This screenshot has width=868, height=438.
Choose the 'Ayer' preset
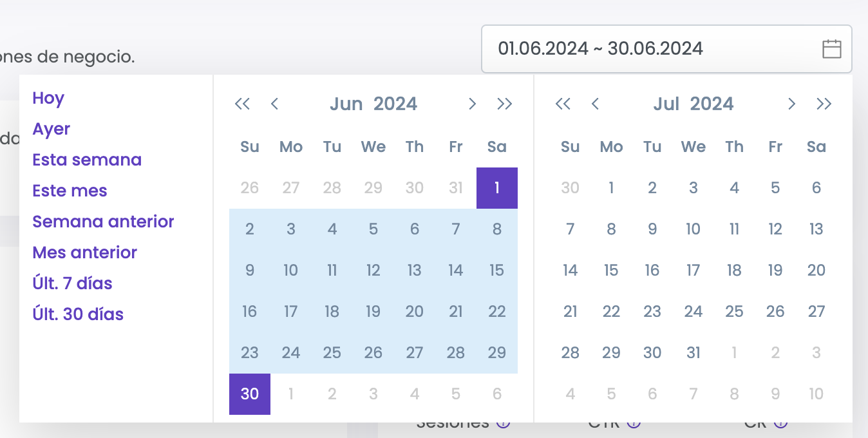click(52, 129)
